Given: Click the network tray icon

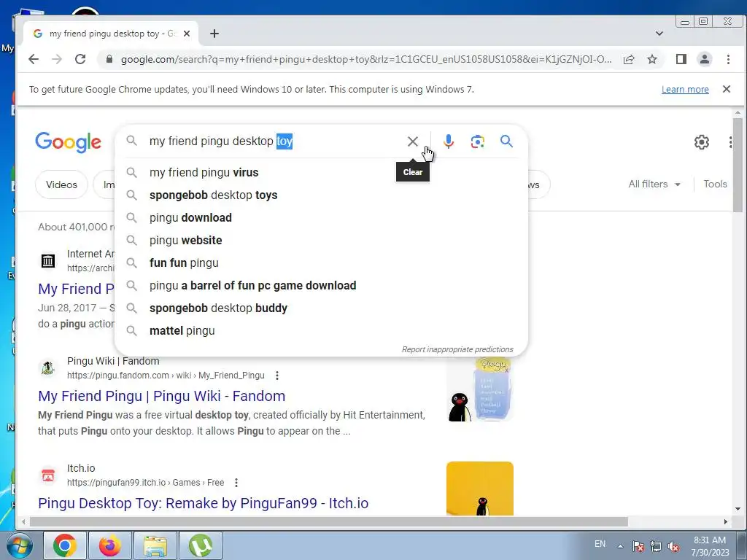Looking at the screenshot, I should click(656, 546).
